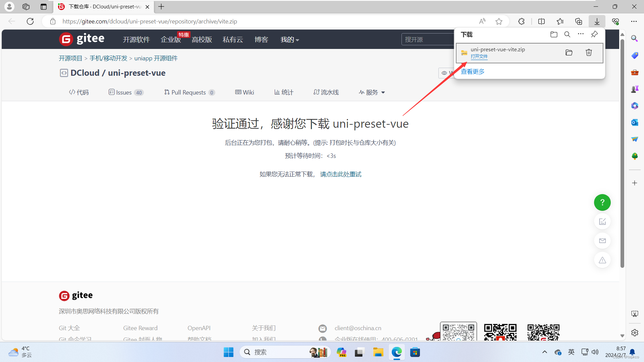Activate Read aloud icon in address bar
The image size is (644, 362).
pyautogui.click(x=482, y=21)
